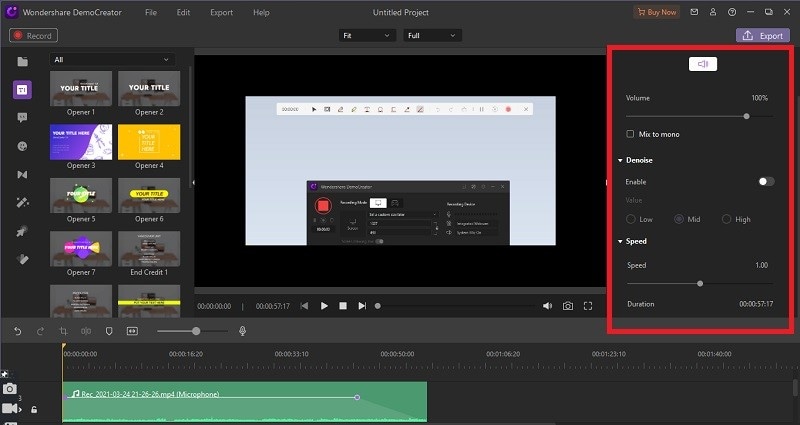Open the stickers smiley face icon

pyautogui.click(x=22, y=146)
